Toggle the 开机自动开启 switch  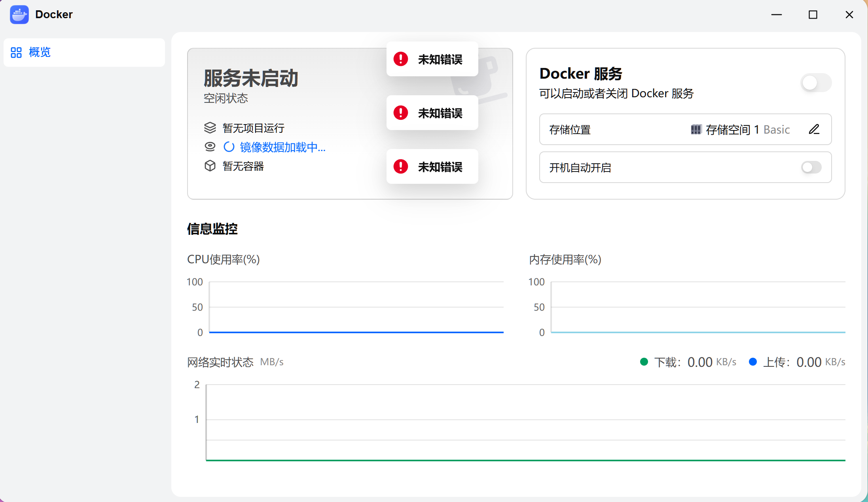[x=811, y=167]
